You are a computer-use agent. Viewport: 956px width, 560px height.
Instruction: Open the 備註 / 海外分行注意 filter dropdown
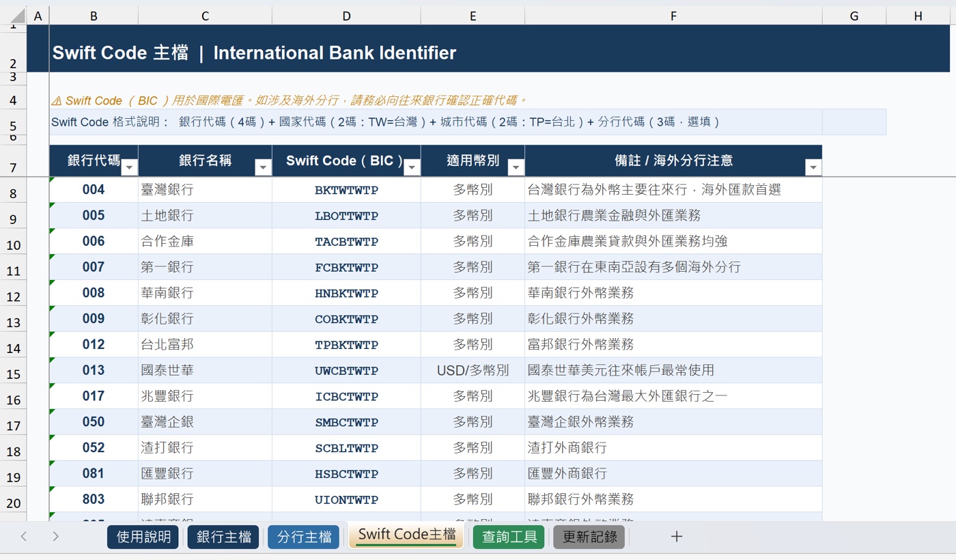coord(813,167)
